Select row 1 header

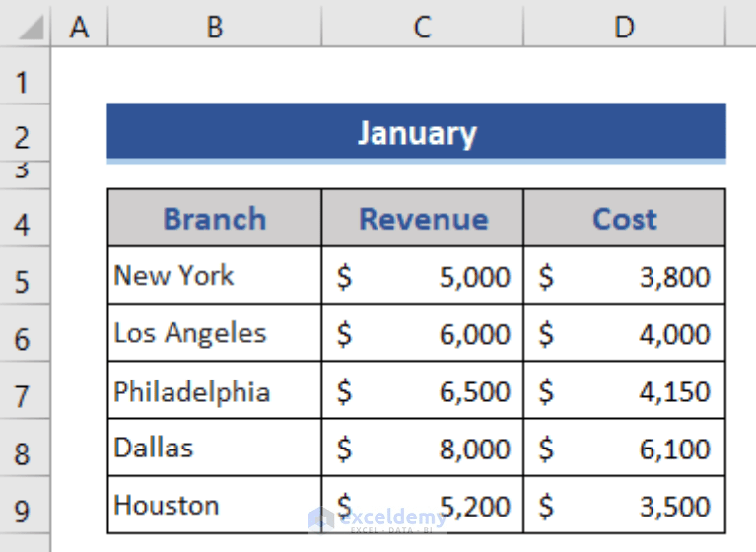tap(25, 76)
